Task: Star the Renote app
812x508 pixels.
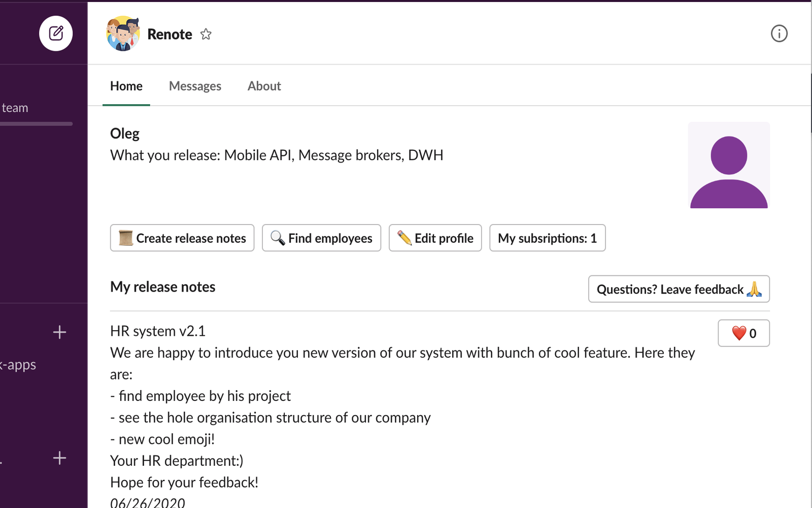Action: tap(206, 34)
